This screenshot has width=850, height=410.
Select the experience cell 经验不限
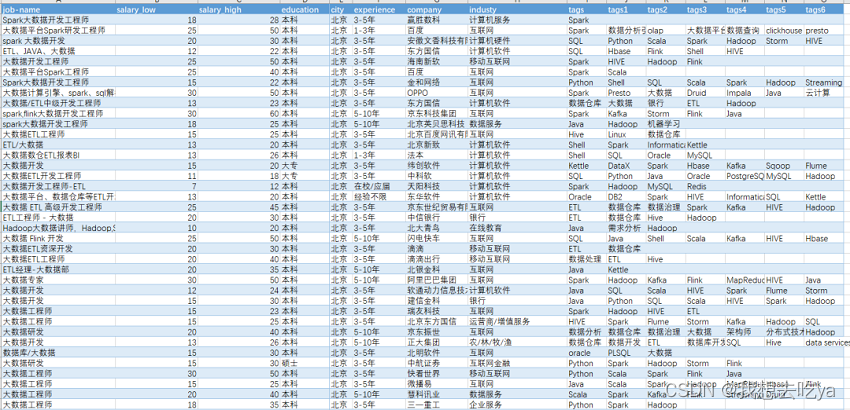378,197
